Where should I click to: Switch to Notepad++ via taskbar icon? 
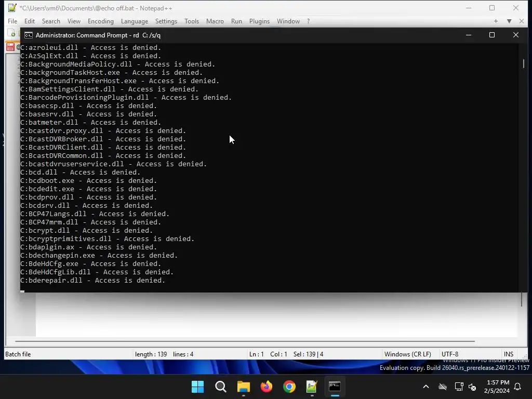pyautogui.click(x=312, y=387)
